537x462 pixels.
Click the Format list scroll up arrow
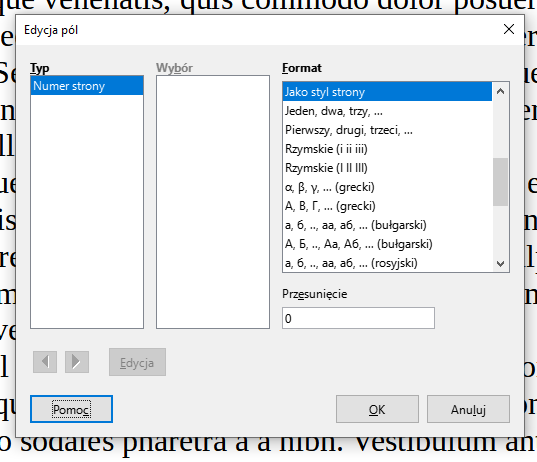(500, 91)
